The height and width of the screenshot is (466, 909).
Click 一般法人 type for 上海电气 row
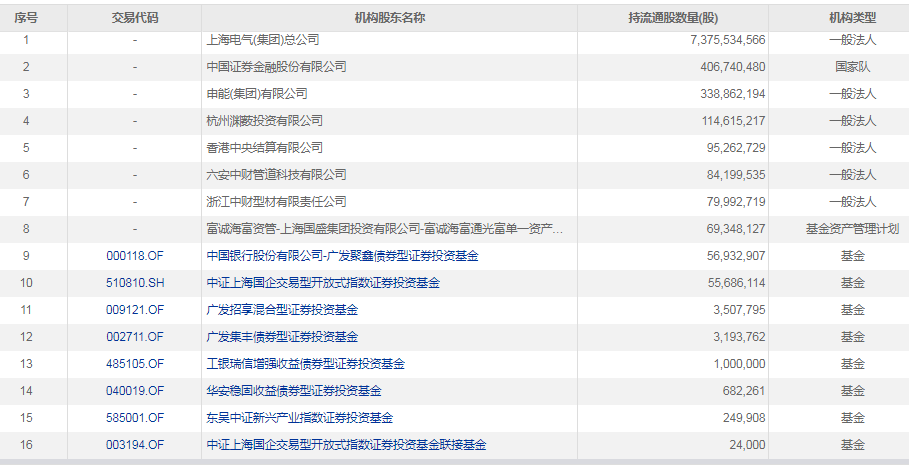[852, 40]
